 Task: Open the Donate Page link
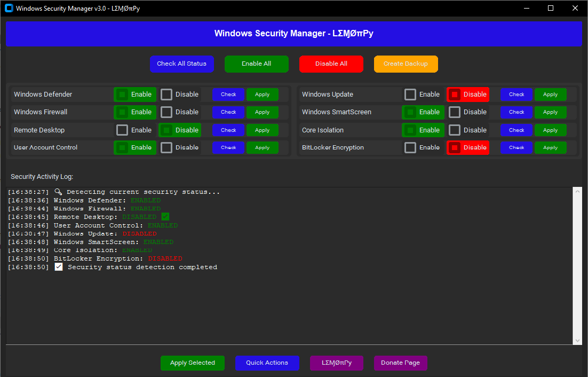(400, 363)
